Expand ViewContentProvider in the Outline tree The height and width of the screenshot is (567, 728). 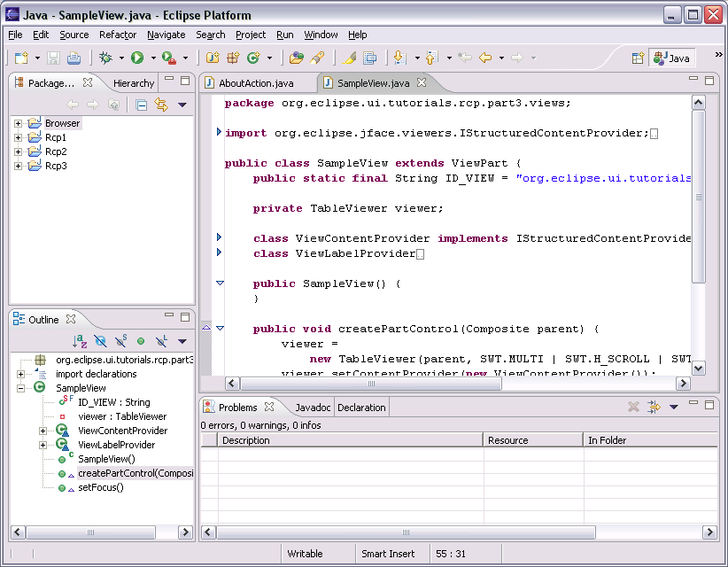(43, 431)
